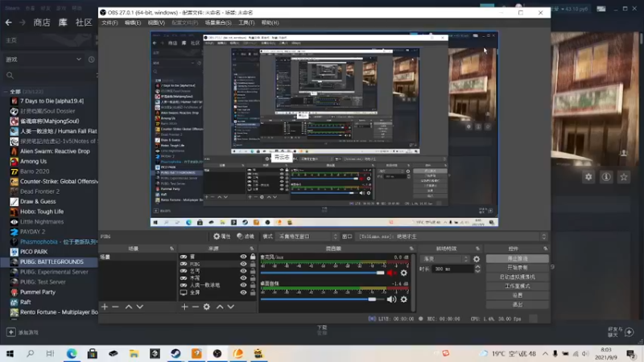The image size is (644, 362).
Task: Toggle the lock on the 人类一败涂地 source
Action: (x=253, y=286)
